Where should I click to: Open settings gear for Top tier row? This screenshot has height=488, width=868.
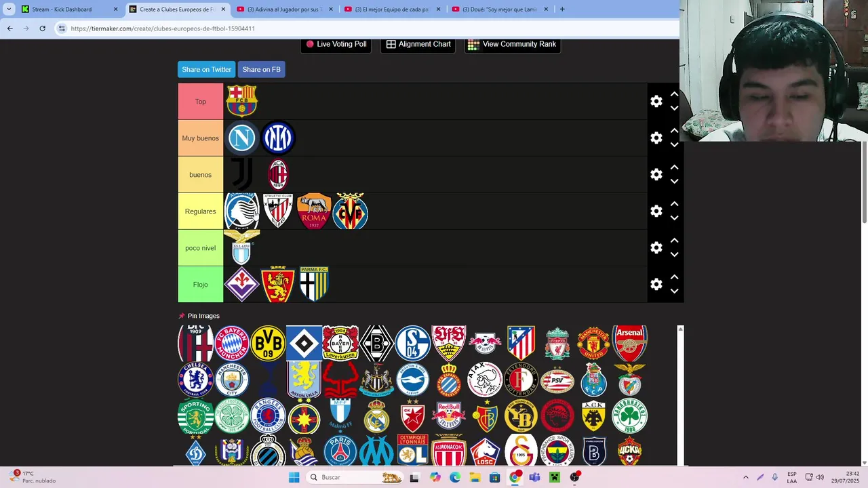pos(656,101)
